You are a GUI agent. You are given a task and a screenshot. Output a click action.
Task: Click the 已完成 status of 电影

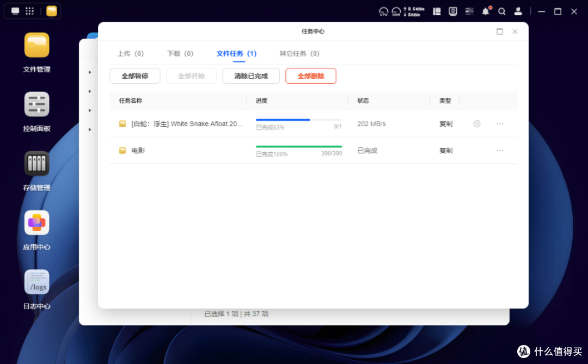tap(367, 150)
